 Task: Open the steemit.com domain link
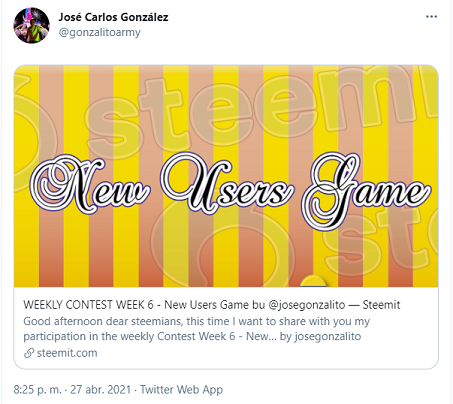(67, 353)
